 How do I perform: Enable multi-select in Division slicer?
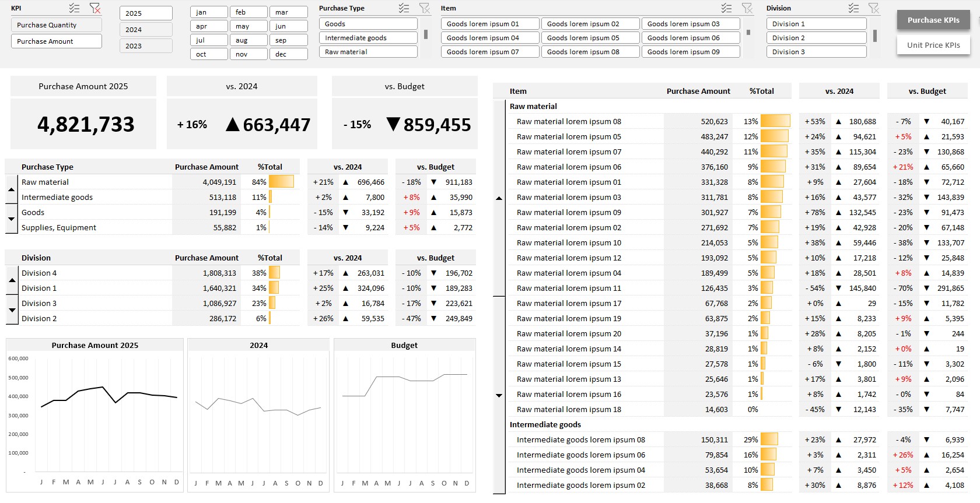853,8
